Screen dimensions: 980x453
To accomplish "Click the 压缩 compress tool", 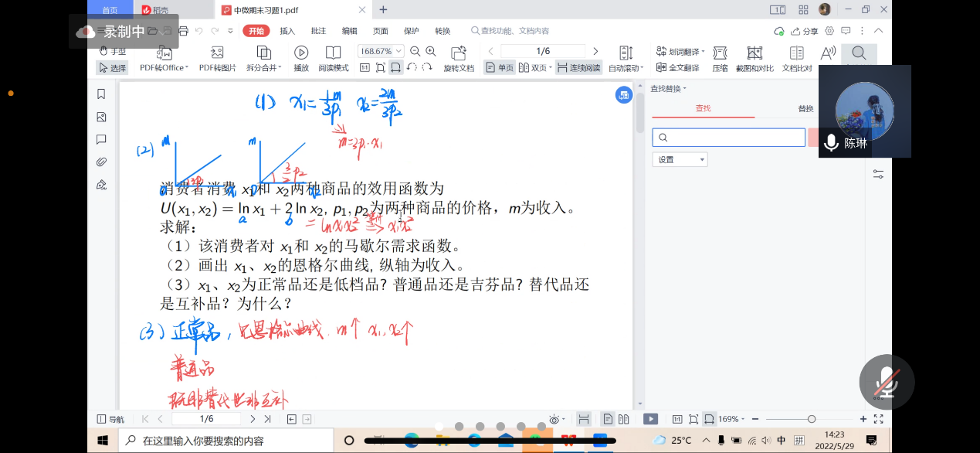I will 720,53.
